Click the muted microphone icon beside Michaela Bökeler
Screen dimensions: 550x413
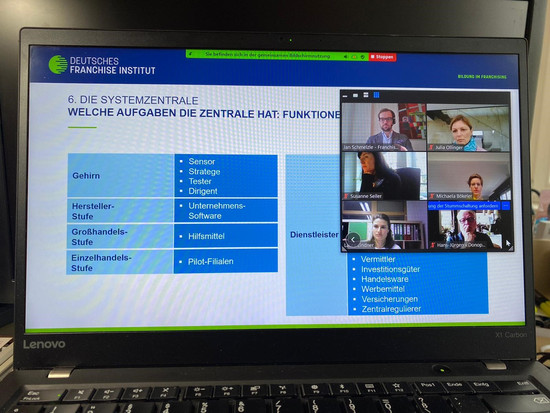(x=432, y=196)
